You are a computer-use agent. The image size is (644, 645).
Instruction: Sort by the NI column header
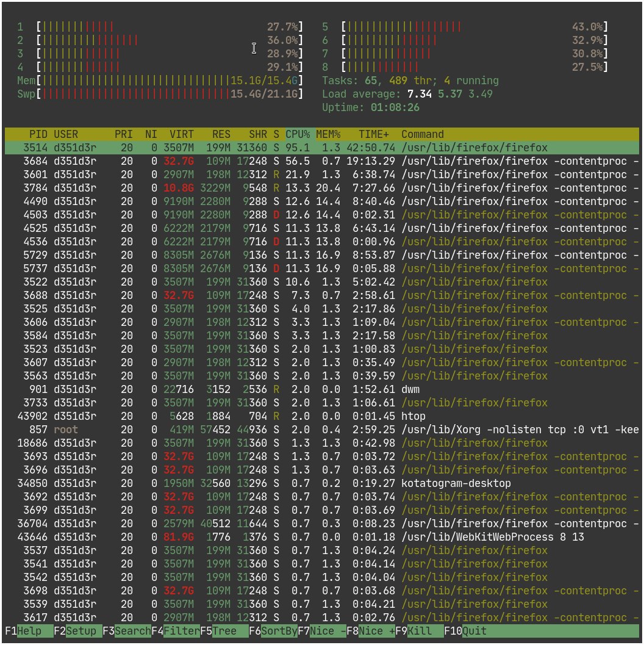(x=151, y=134)
